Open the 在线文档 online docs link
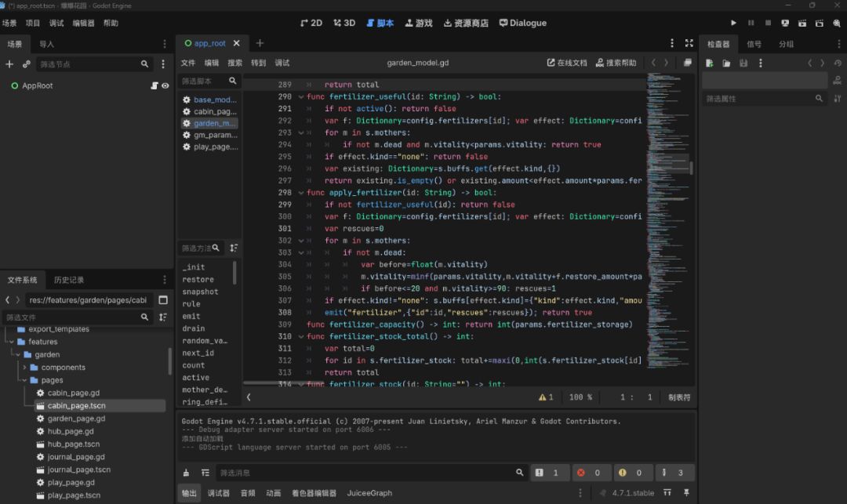This screenshot has height=504, width=847. (x=567, y=63)
